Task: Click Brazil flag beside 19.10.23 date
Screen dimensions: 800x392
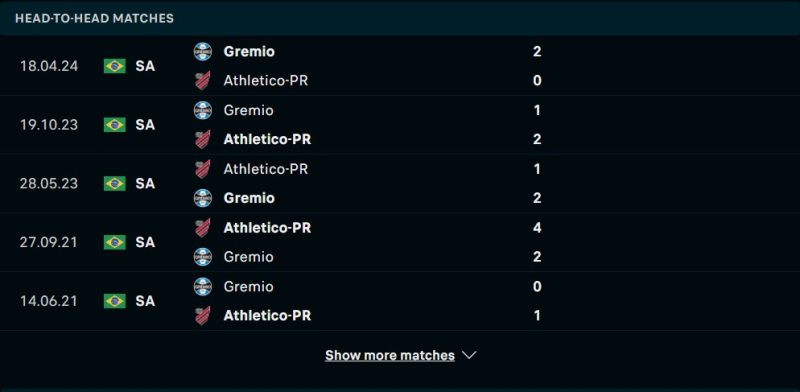Action: 115,125
